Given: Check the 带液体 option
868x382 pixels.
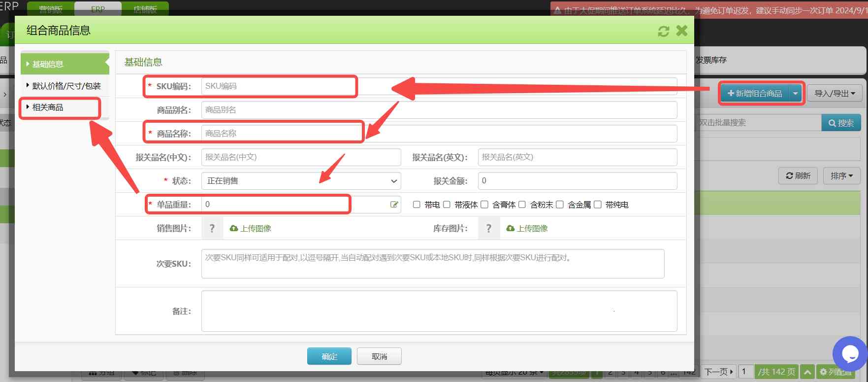Looking at the screenshot, I should tap(447, 205).
